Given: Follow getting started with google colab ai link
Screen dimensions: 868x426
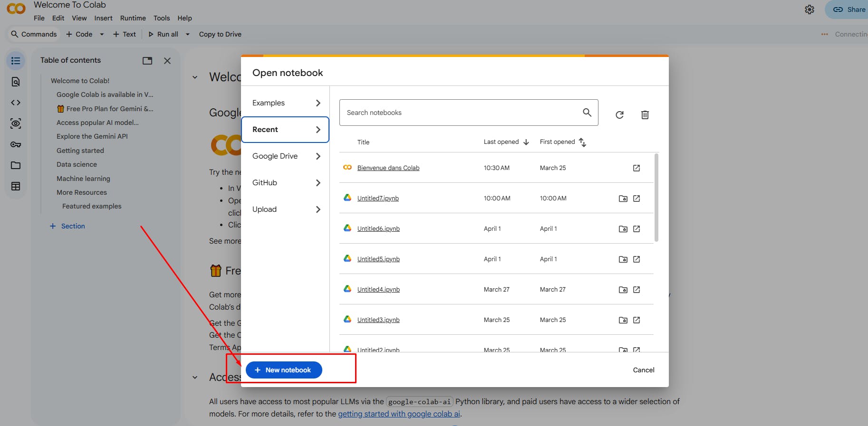Looking at the screenshot, I should pyautogui.click(x=399, y=414).
